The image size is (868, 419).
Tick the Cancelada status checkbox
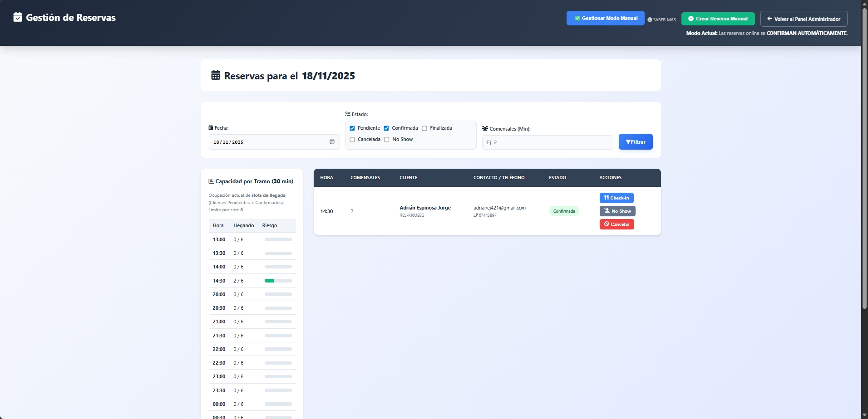pyautogui.click(x=352, y=140)
